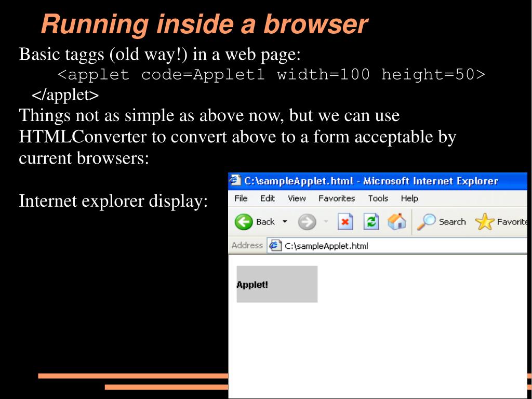This screenshot has width=532, height=399.
Task: Click the Back label text
Action: [265, 222]
